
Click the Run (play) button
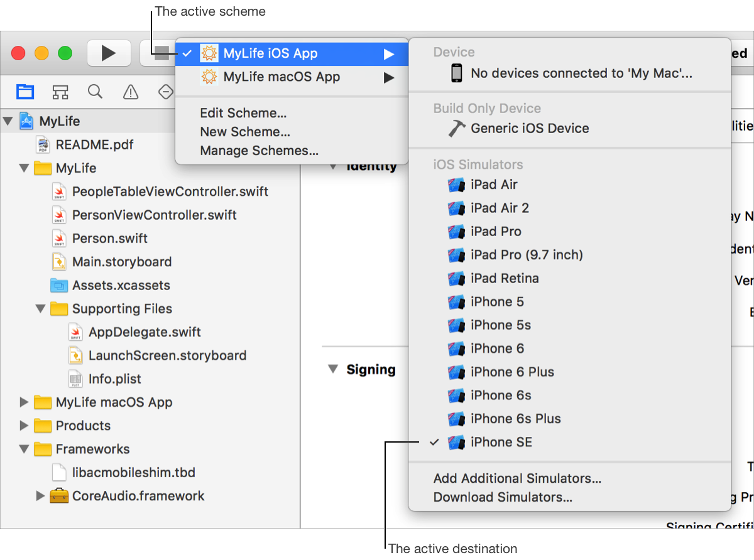[109, 53]
